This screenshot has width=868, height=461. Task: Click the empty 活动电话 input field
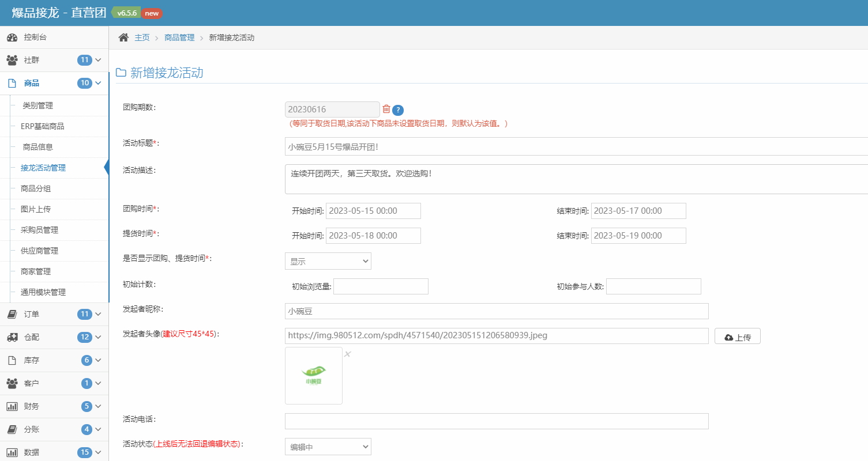pyautogui.click(x=497, y=421)
